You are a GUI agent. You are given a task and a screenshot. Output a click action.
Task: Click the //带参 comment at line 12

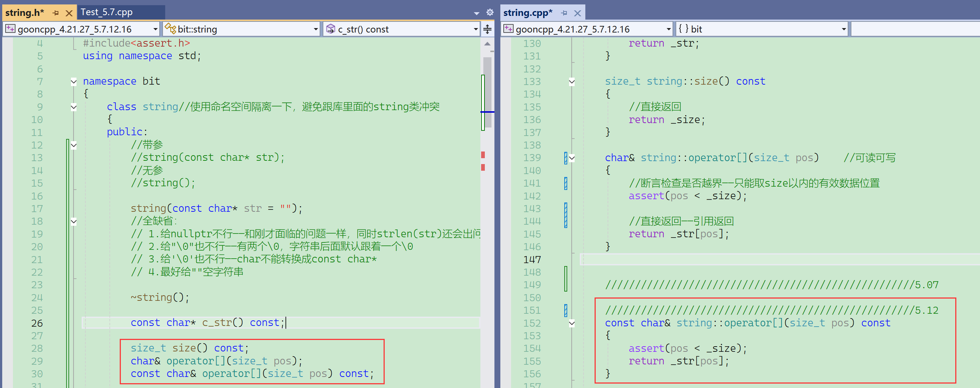pos(147,145)
